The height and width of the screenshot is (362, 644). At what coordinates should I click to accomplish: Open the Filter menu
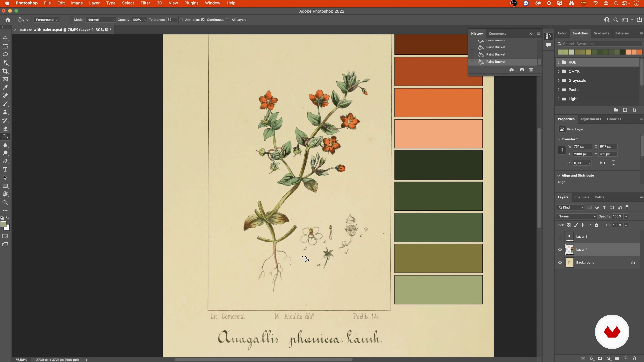(145, 3)
